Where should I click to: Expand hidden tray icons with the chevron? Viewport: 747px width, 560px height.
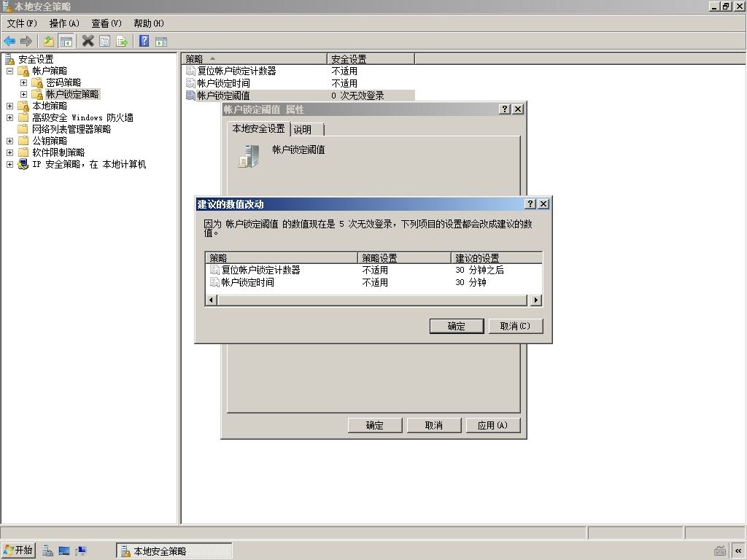738,551
